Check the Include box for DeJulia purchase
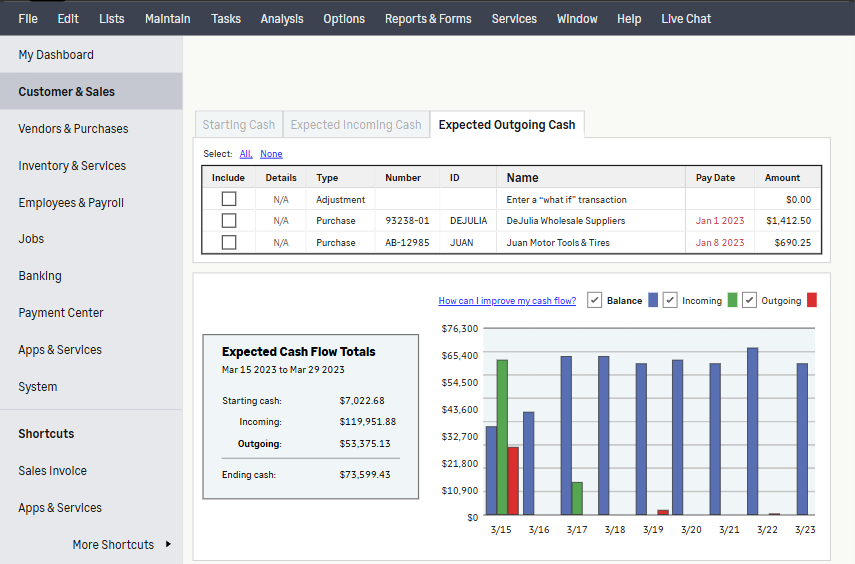 pyautogui.click(x=229, y=221)
